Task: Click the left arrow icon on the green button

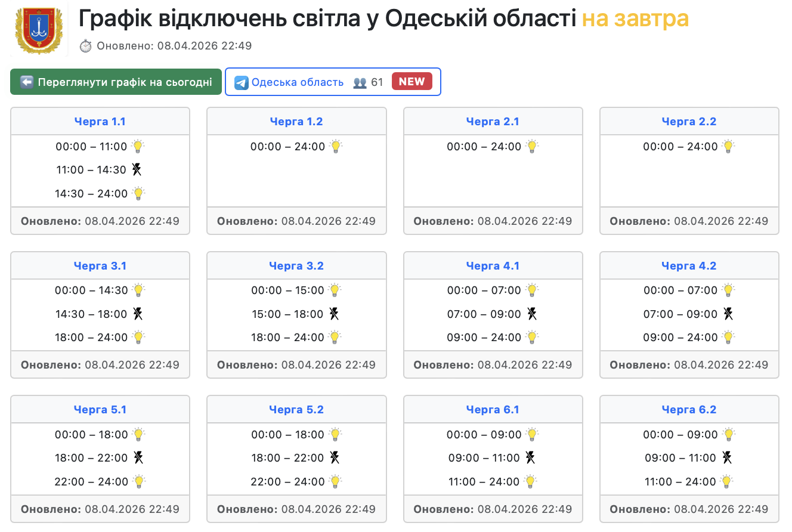Action: coord(27,82)
